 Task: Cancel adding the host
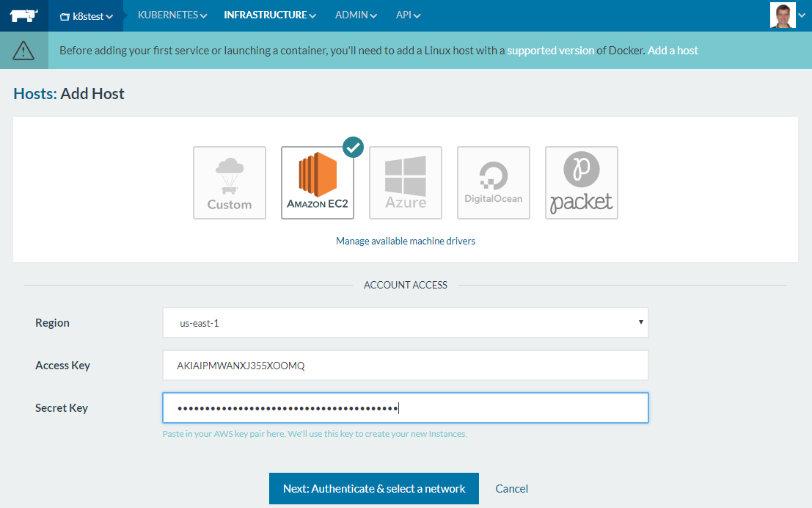[x=512, y=489]
